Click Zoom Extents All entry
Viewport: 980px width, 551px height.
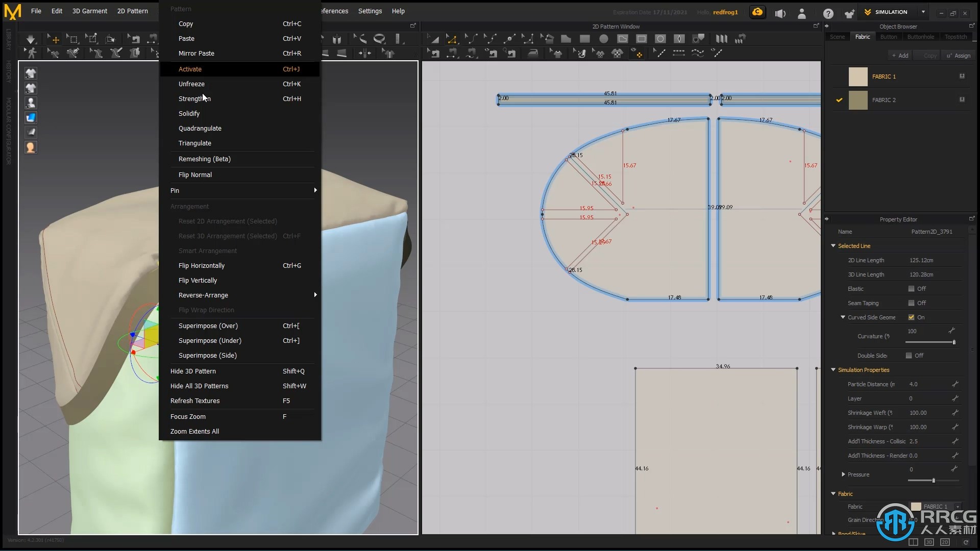(x=240, y=431)
